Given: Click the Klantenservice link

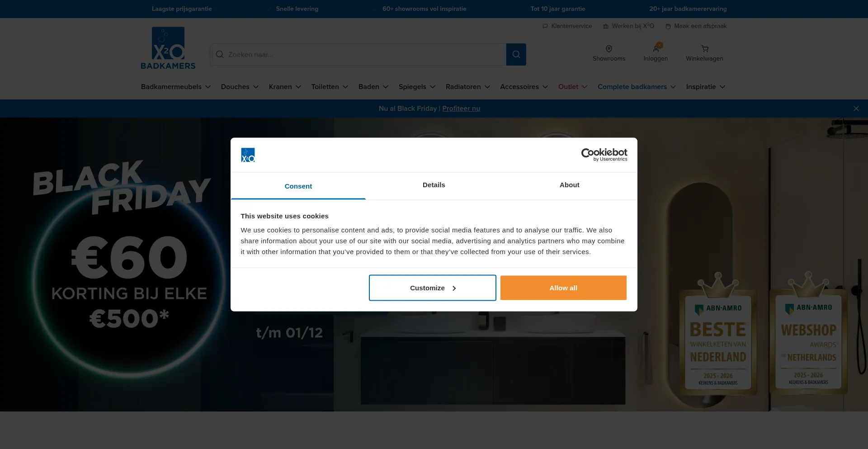Looking at the screenshot, I should pos(567,26).
